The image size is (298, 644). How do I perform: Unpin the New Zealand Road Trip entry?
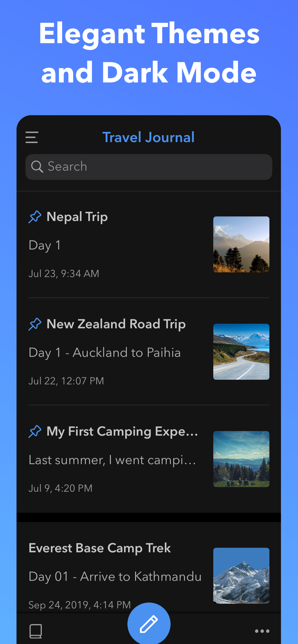pos(35,324)
